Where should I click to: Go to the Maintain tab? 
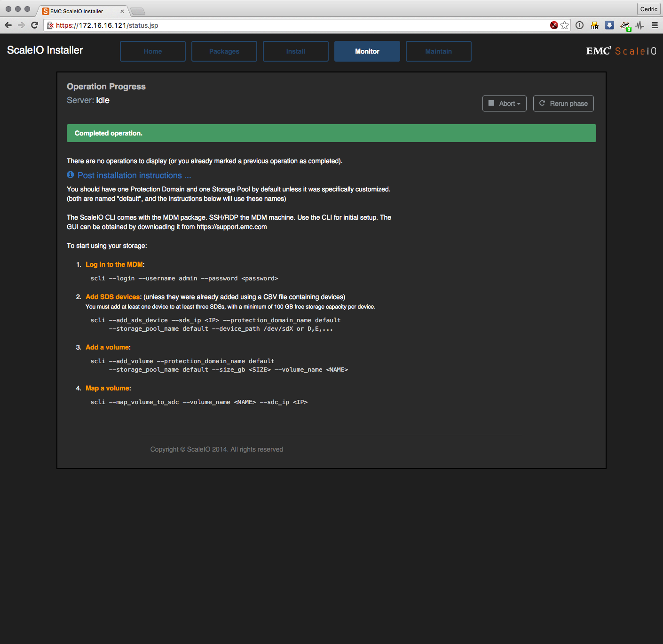438,51
